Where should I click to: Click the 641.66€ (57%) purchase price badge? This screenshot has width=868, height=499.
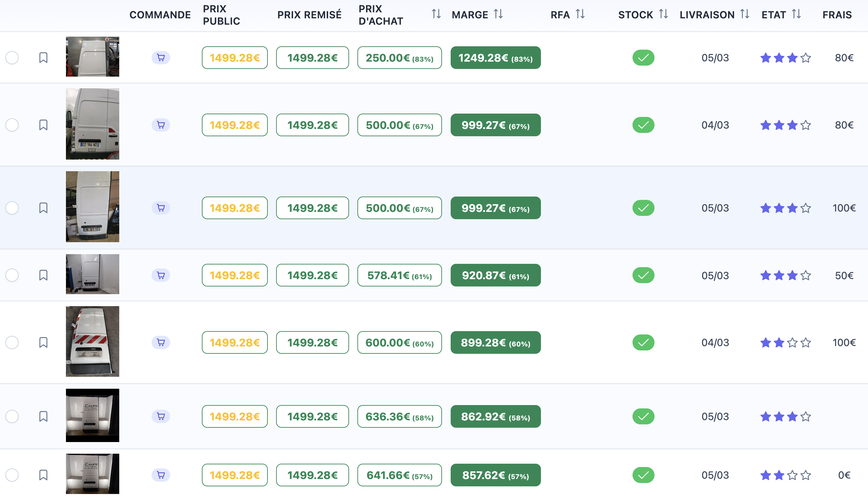point(399,475)
